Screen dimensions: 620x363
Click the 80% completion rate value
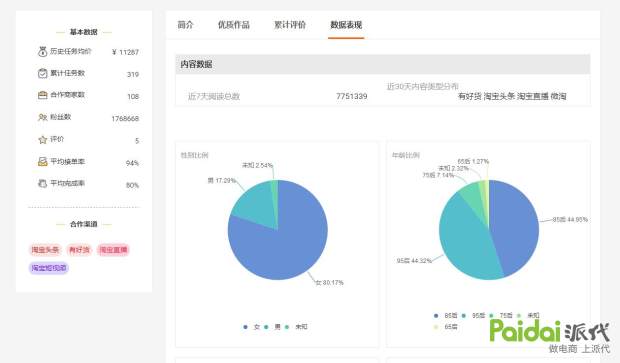[132, 185]
